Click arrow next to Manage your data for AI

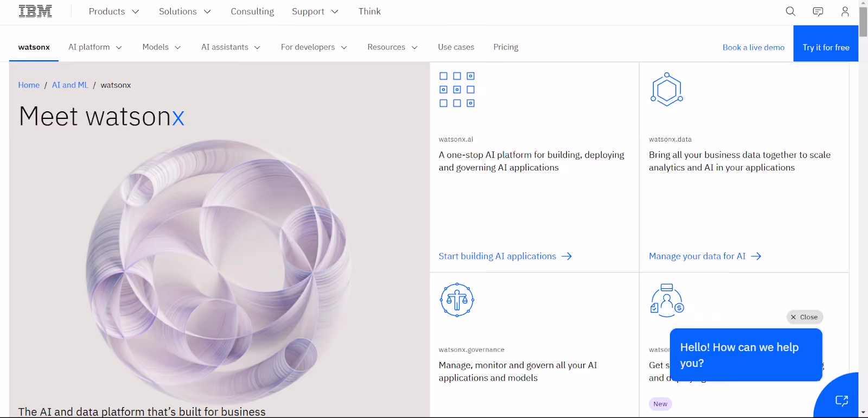pos(756,256)
